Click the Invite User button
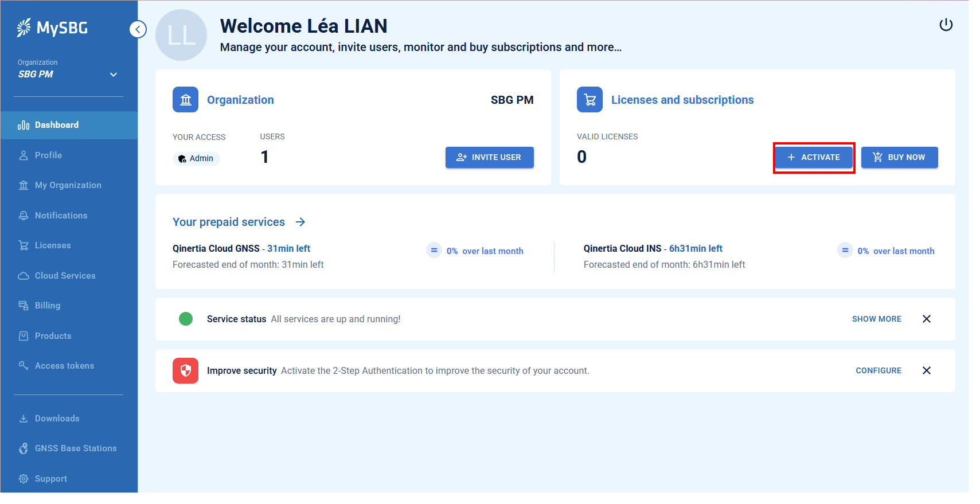The image size is (980, 504). 490,157
